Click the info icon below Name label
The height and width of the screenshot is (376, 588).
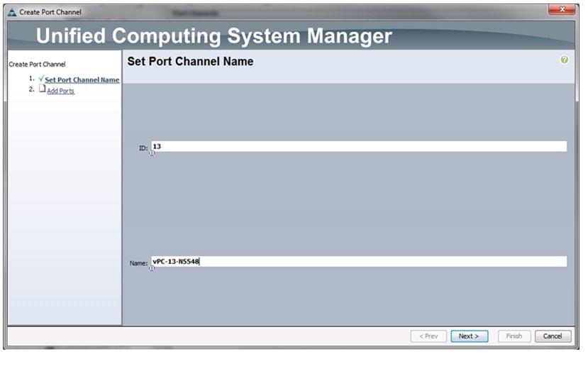[x=152, y=268]
